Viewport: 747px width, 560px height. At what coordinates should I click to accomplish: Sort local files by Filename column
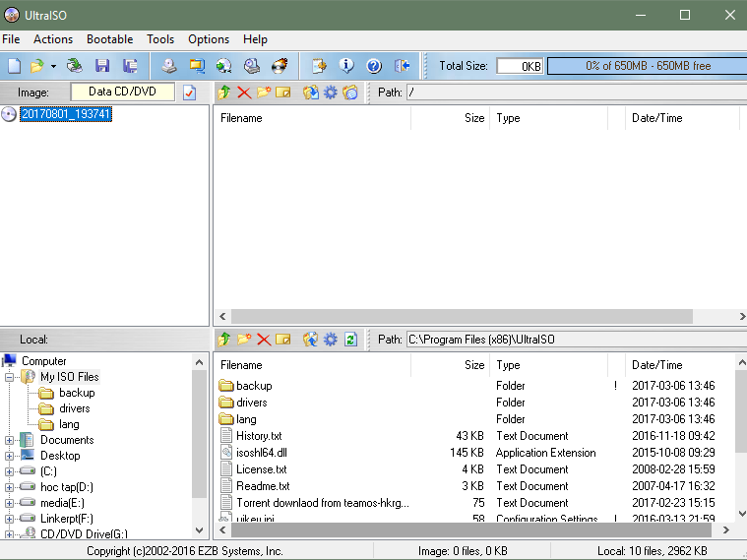click(x=312, y=365)
